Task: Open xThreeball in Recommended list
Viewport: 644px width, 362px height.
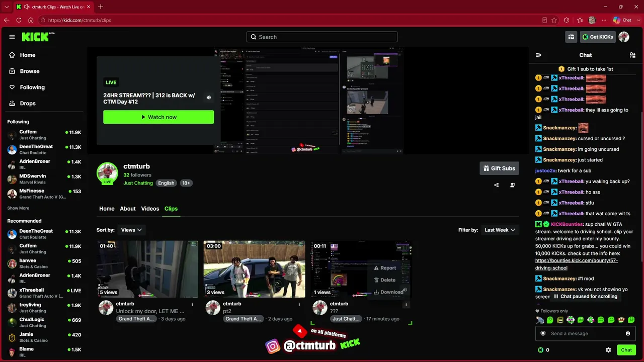Action: [x=44, y=293]
